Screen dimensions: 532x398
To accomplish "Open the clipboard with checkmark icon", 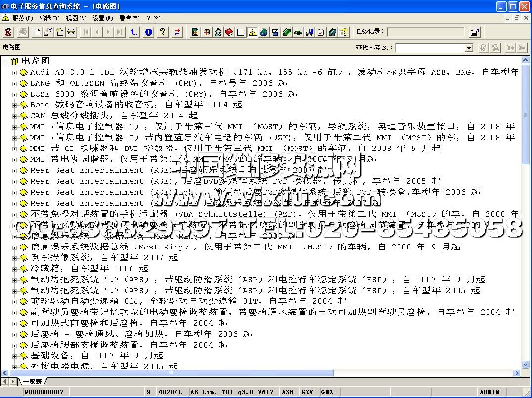I will 321,32.
